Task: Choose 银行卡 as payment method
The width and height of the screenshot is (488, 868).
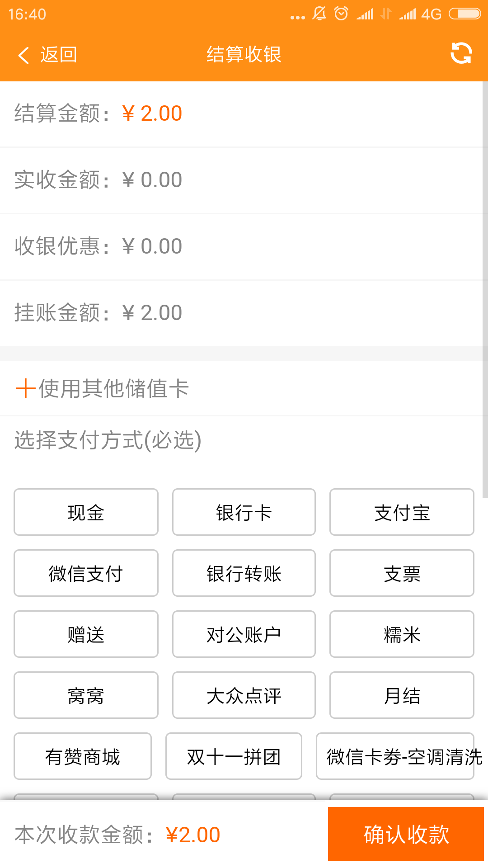Action: (244, 512)
